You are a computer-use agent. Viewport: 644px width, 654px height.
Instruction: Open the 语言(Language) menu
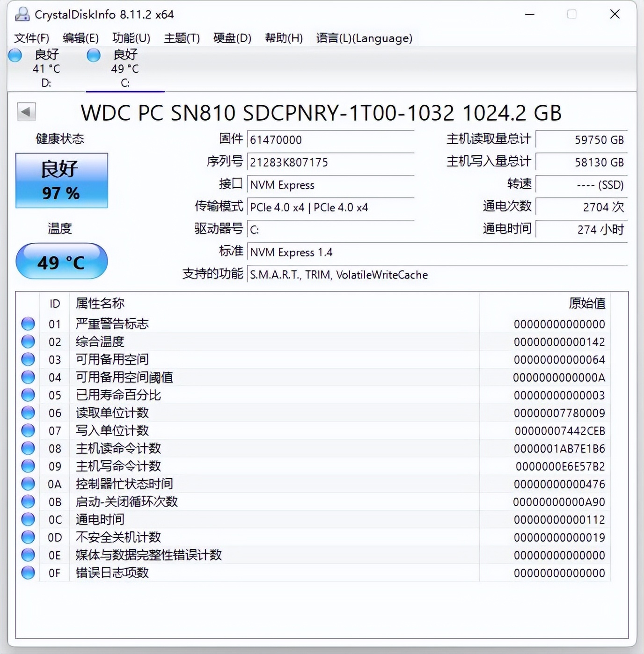[364, 38]
